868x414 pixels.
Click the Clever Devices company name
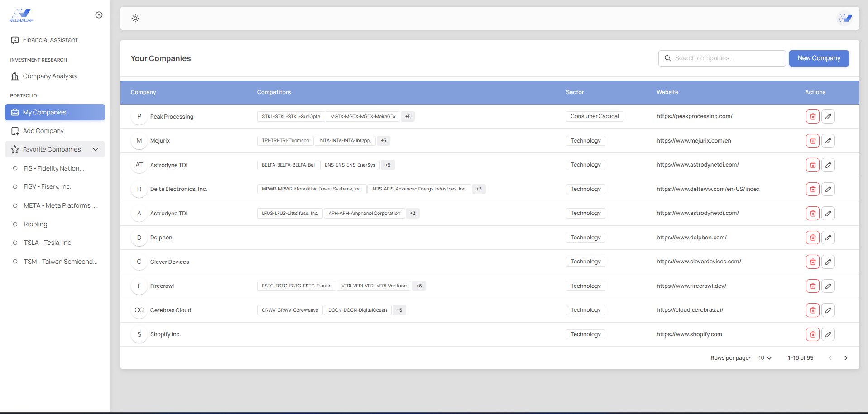pos(169,262)
